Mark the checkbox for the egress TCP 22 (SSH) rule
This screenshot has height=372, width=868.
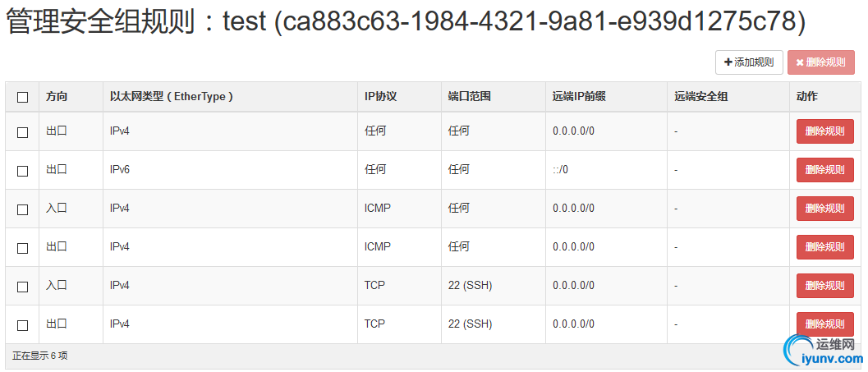[x=23, y=325]
